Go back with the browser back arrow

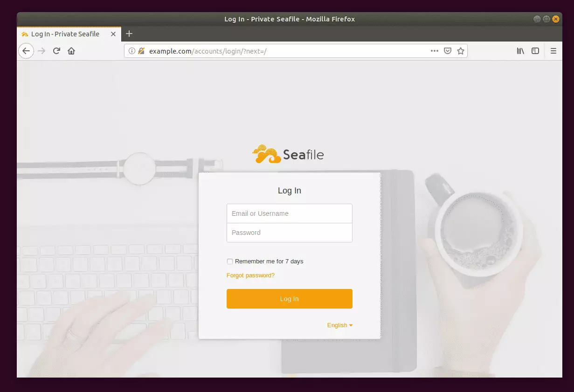click(x=26, y=51)
